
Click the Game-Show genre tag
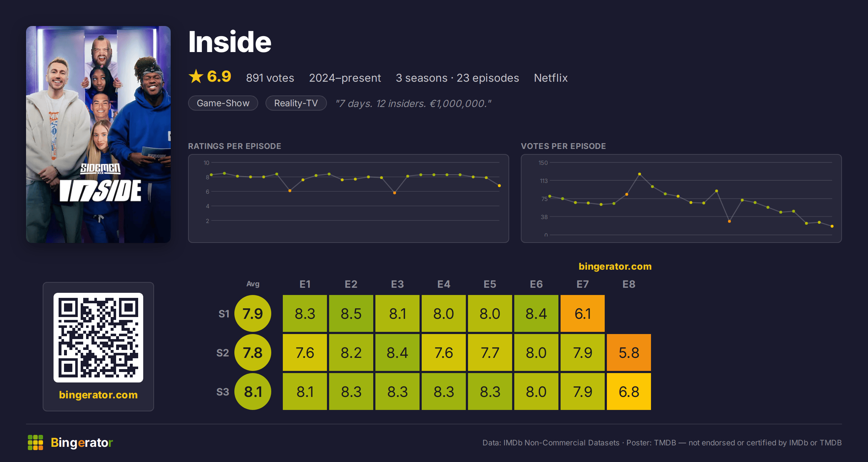tap(223, 103)
